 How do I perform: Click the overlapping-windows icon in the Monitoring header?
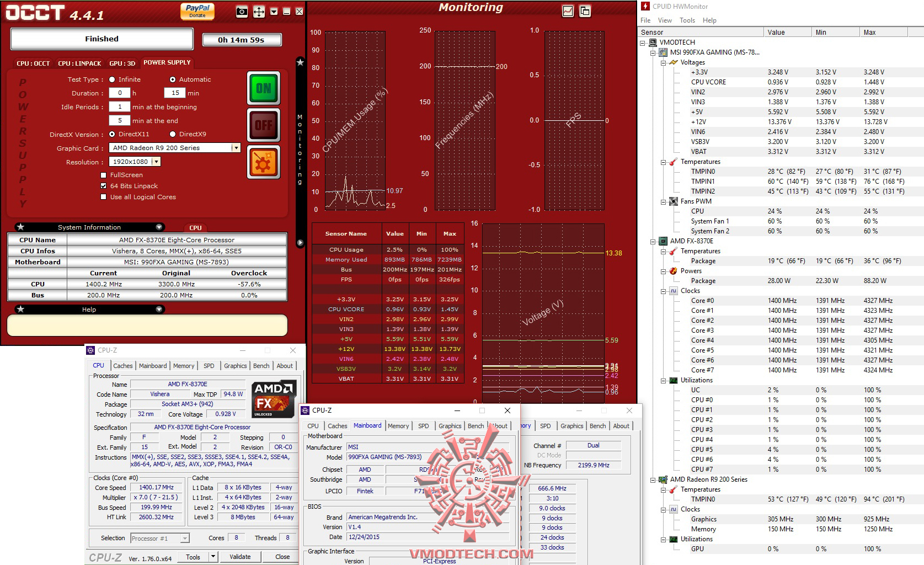pyautogui.click(x=585, y=11)
